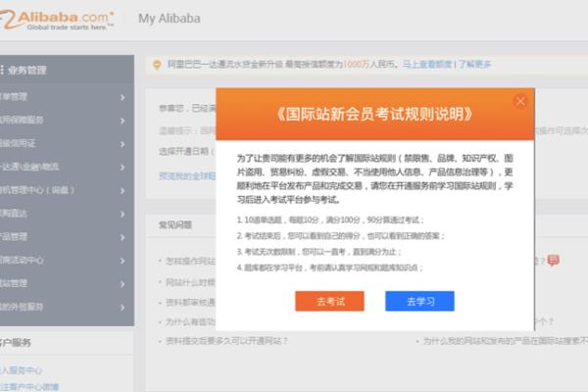Click the 客户服务 sidebar heading

(x=15, y=342)
